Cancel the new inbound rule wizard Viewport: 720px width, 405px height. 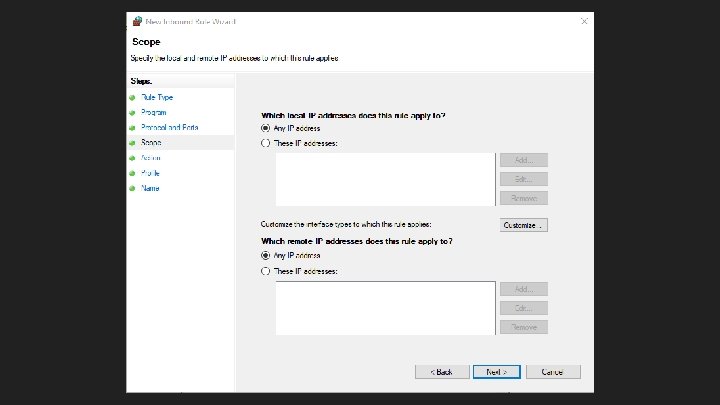point(553,371)
